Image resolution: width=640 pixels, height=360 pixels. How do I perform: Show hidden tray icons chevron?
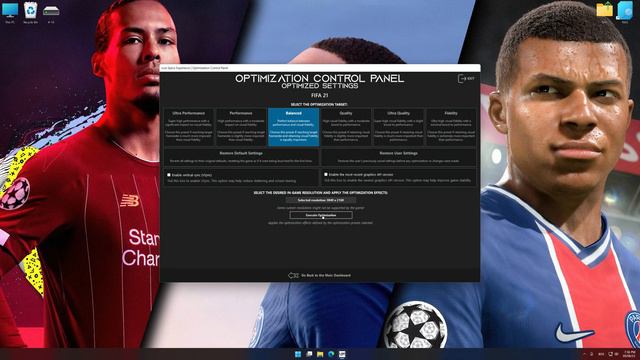[584, 354]
